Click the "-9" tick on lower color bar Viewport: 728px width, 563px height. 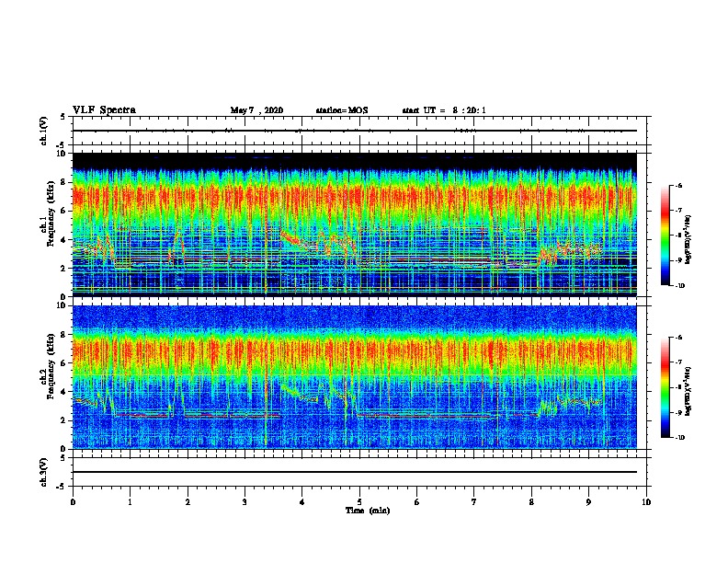pos(678,412)
